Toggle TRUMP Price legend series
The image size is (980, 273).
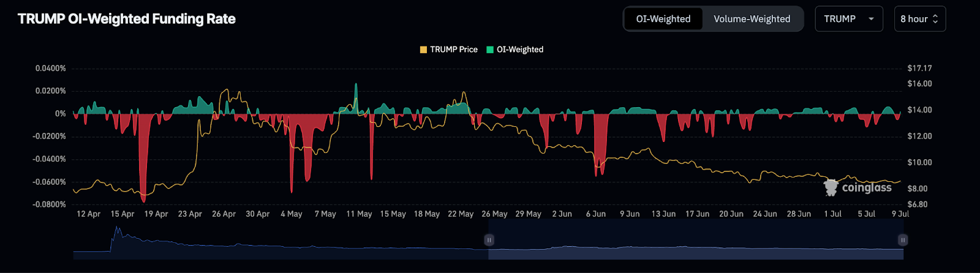point(448,50)
